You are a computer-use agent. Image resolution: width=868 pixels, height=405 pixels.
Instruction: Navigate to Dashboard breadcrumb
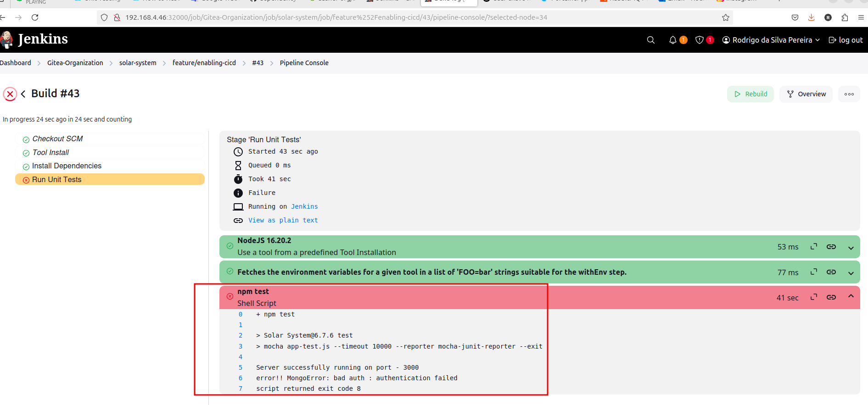click(x=16, y=63)
